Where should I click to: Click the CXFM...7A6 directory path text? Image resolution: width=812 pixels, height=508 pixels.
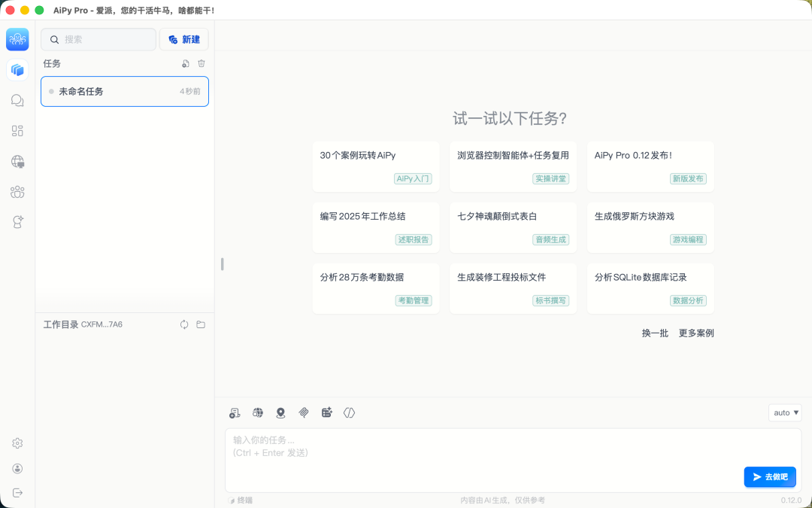click(x=102, y=324)
